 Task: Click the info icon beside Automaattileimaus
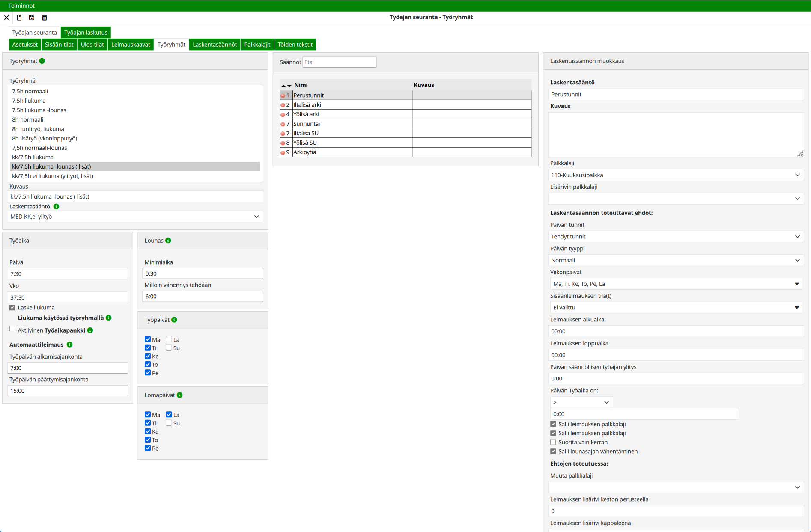(x=70, y=345)
